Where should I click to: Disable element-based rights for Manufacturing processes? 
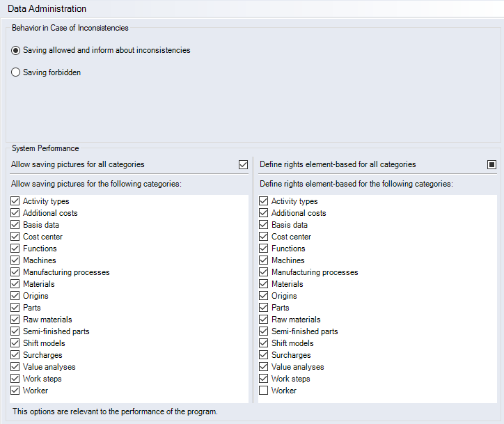pyautogui.click(x=264, y=272)
